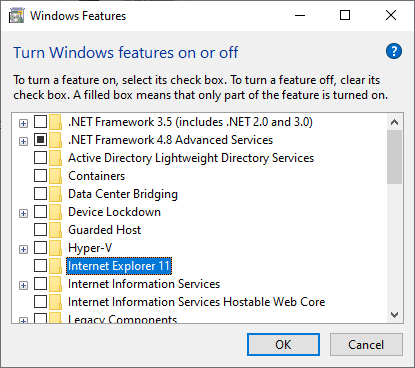Select the Hyper-V label
The height and width of the screenshot is (368, 415).
(x=90, y=248)
